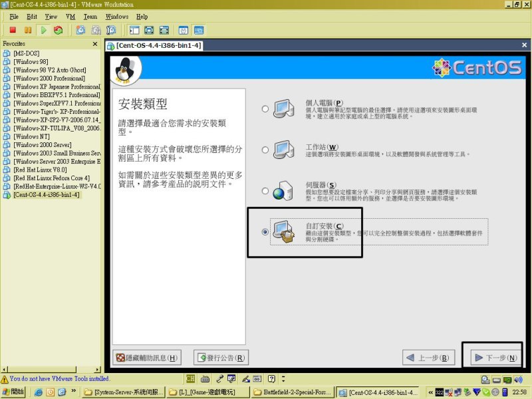The height and width of the screenshot is (399, 532).
Task: Click the VMware Tools warning icon
Action: click(5, 379)
